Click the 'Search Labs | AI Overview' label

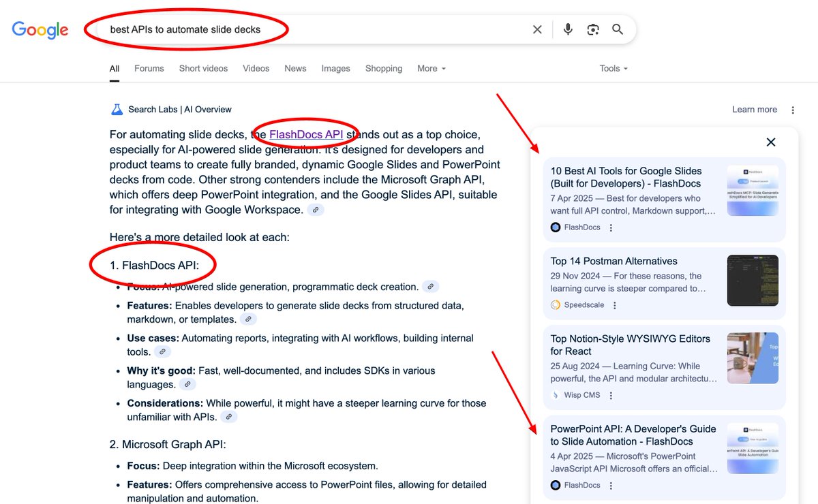pyautogui.click(x=180, y=110)
